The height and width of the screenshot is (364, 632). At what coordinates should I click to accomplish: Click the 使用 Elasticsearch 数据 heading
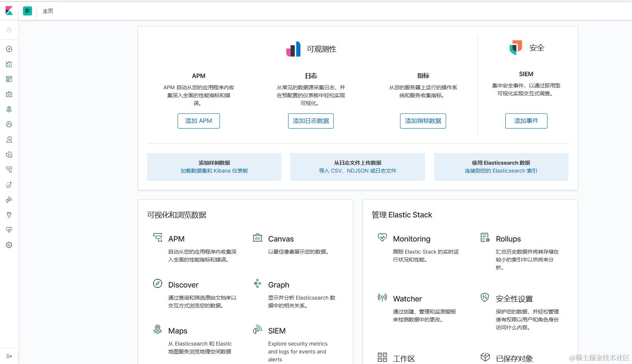pos(501,163)
